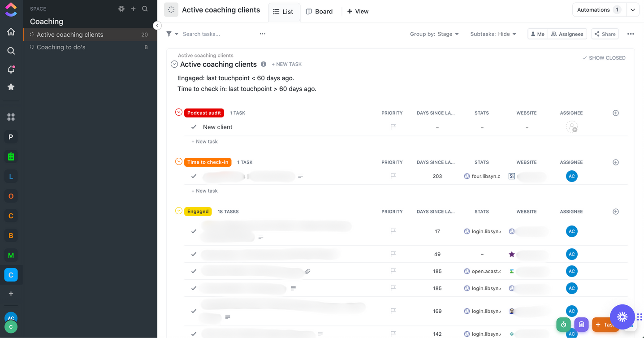Select Coaching to do's list

[x=61, y=47]
